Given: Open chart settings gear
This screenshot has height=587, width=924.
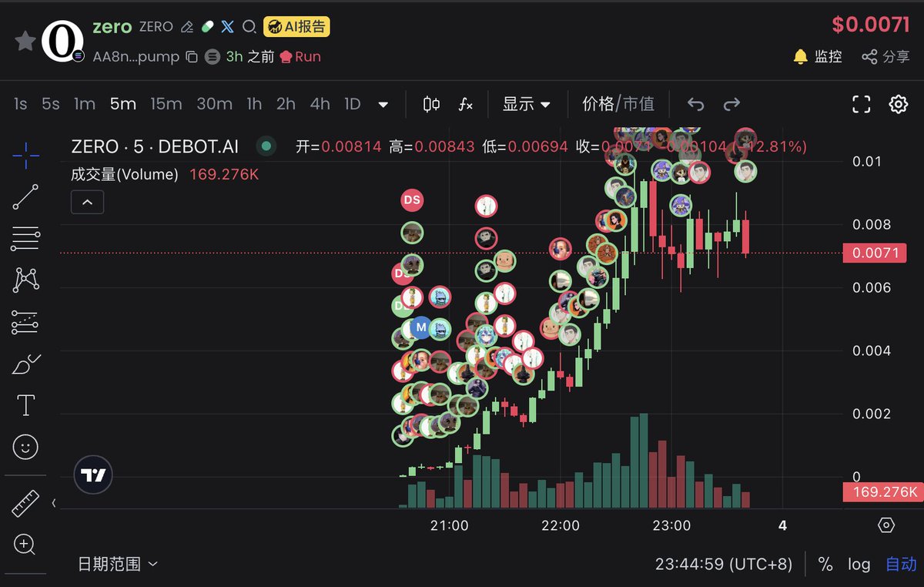Looking at the screenshot, I should pos(898,104).
